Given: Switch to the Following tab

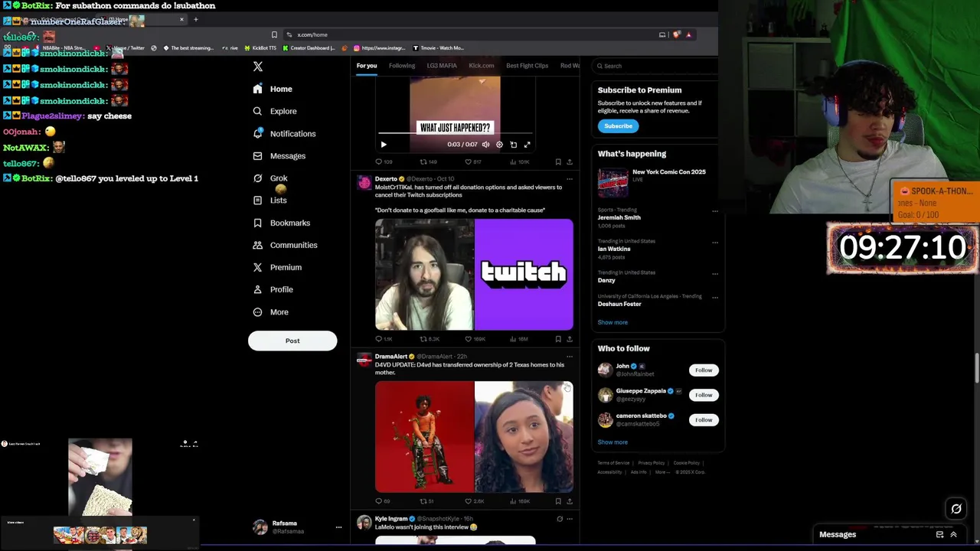Looking at the screenshot, I should tap(401, 66).
